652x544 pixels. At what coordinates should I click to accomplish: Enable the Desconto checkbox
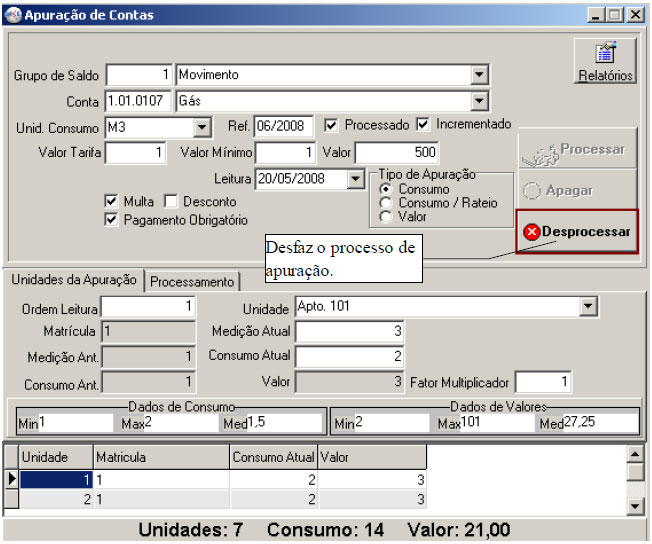point(170,201)
